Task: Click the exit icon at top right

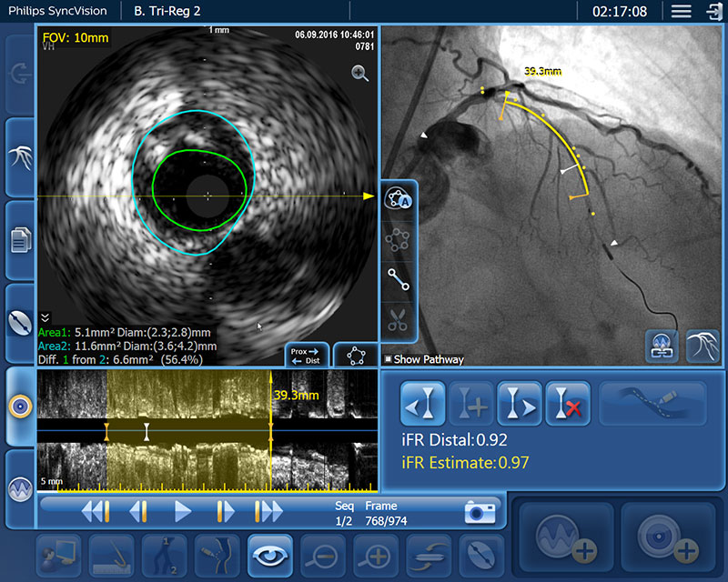Action: click(713, 11)
